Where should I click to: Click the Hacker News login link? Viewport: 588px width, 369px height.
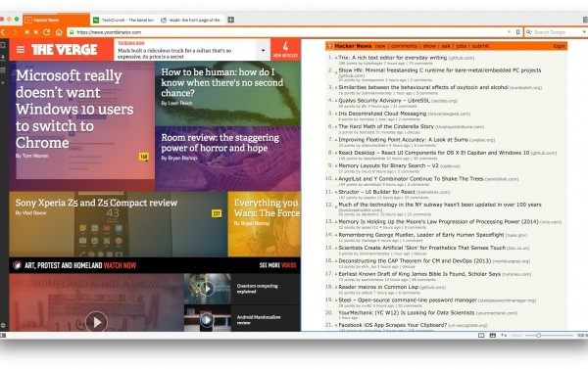click(x=559, y=46)
